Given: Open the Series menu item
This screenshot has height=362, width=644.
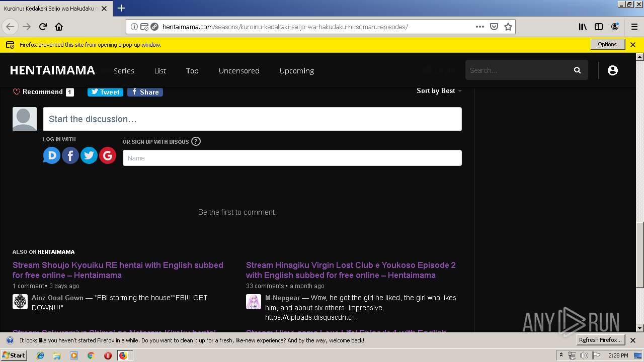Looking at the screenshot, I should tap(124, 70).
